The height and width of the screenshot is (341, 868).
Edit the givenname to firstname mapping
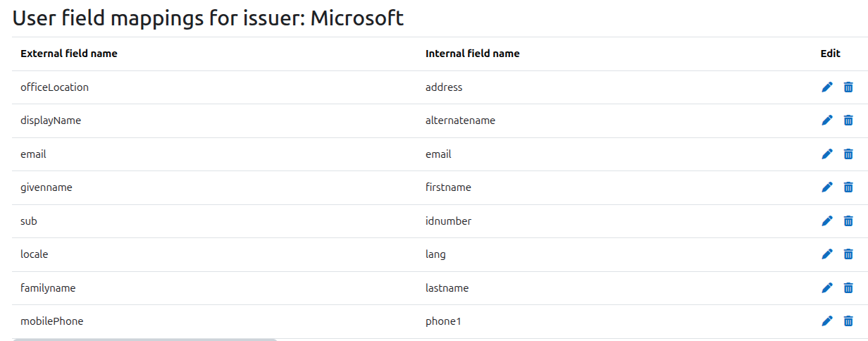(x=827, y=187)
